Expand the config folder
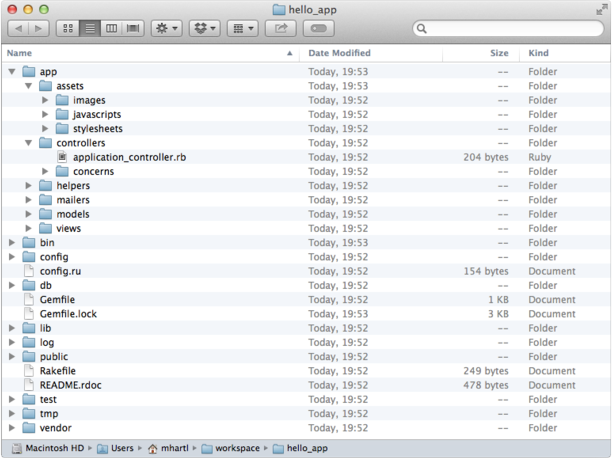 pos(12,257)
